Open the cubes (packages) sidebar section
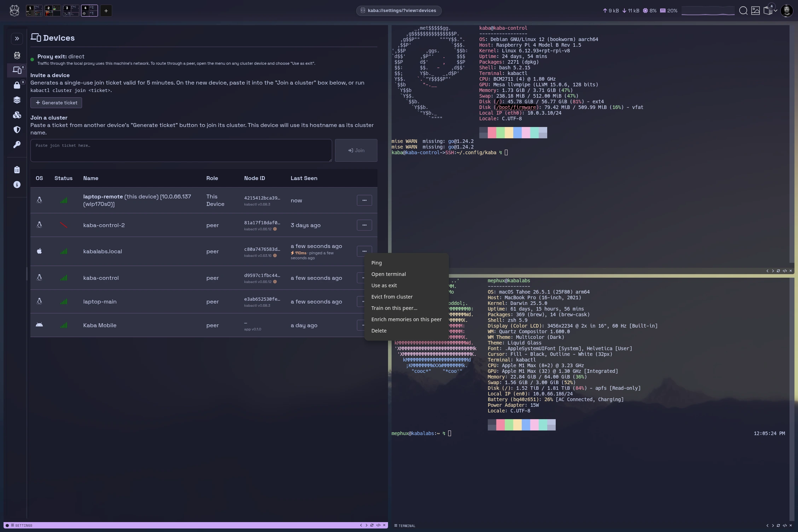This screenshot has width=798, height=532. click(x=17, y=115)
